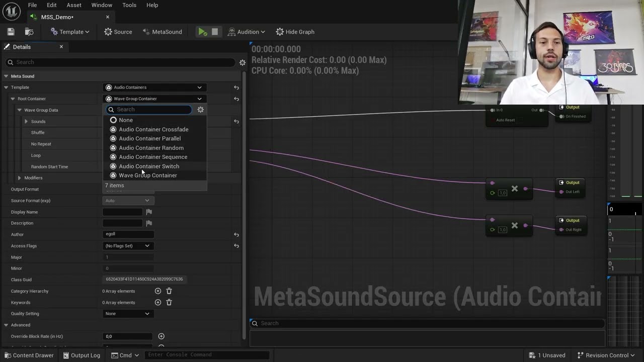The image size is (644, 362).
Task: Click the flag icon beside Description
Action: point(149,223)
